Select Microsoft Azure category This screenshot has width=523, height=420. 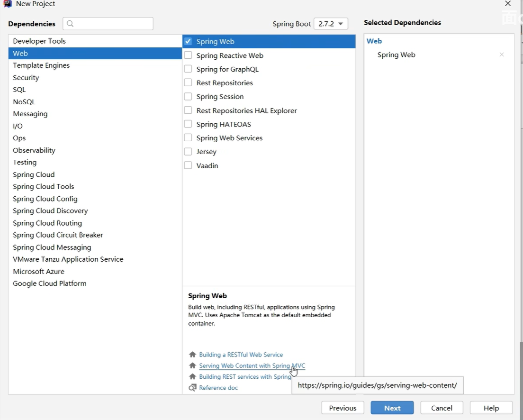(95, 272)
